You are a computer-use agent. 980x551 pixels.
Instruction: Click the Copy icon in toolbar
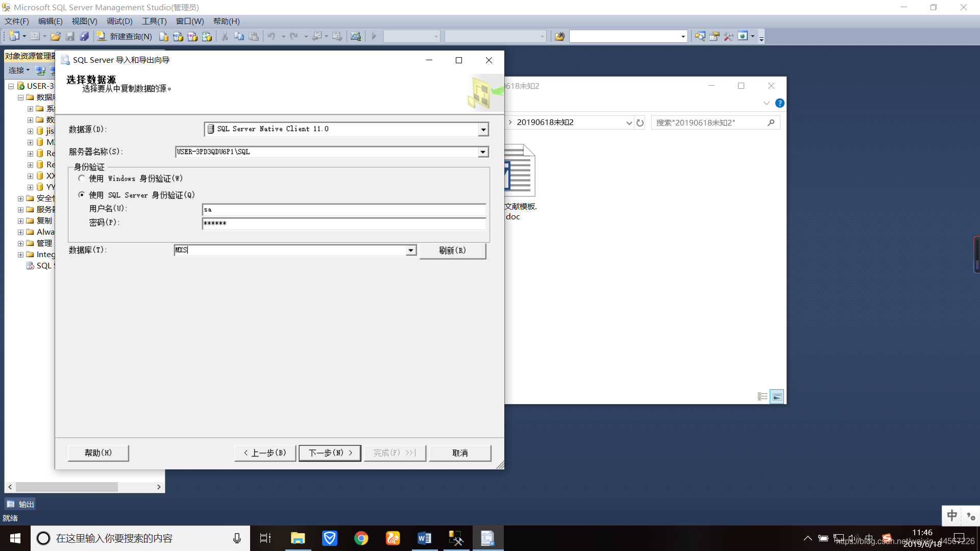pos(239,36)
